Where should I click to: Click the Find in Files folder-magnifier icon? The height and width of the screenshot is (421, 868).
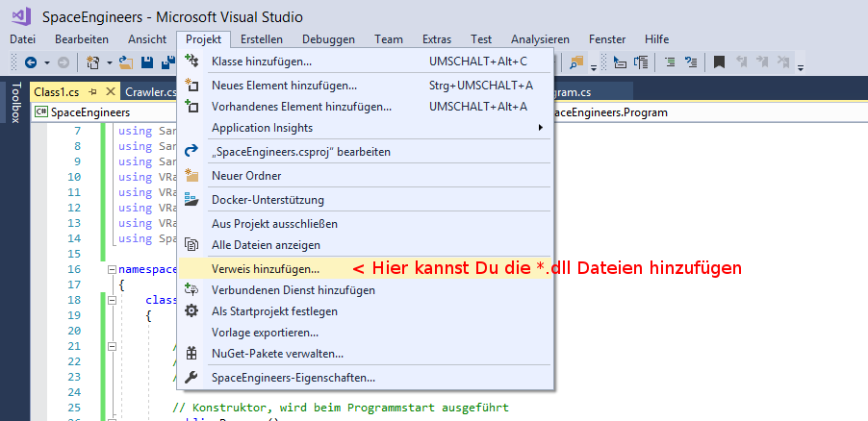[x=577, y=62]
